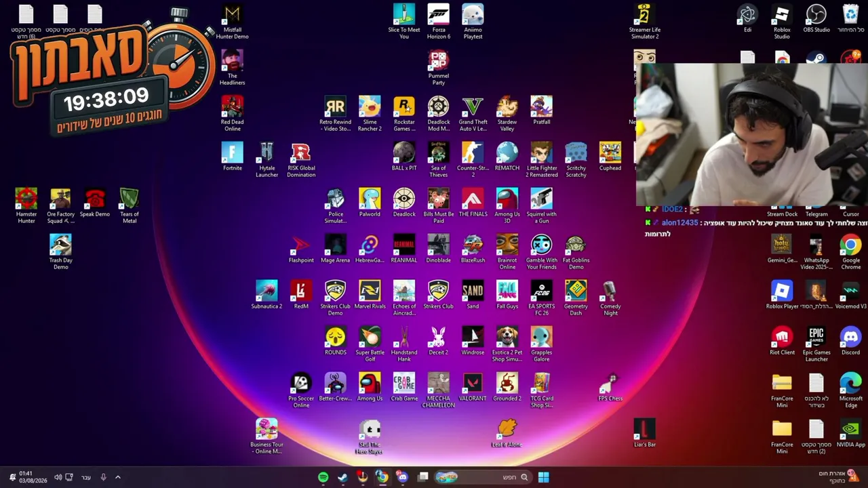Open the Subnautica 2 shortcut
Viewport: 868px width, 488px height.
pyautogui.click(x=267, y=296)
